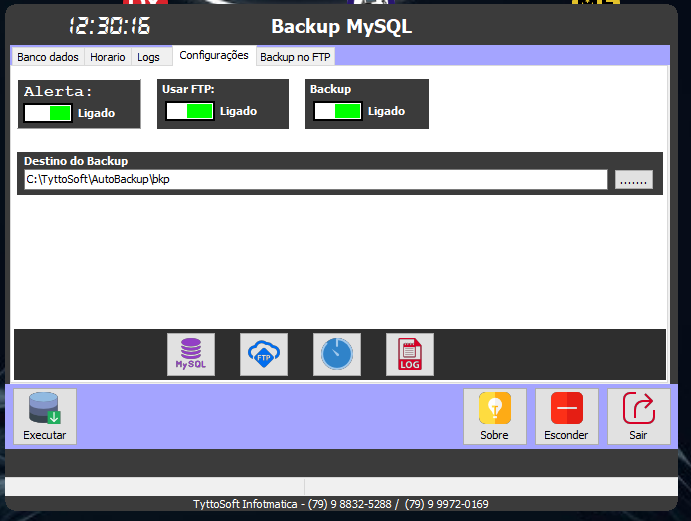Click the digital clock display
Image resolution: width=691 pixels, height=521 pixels.
(x=109, y=27)
